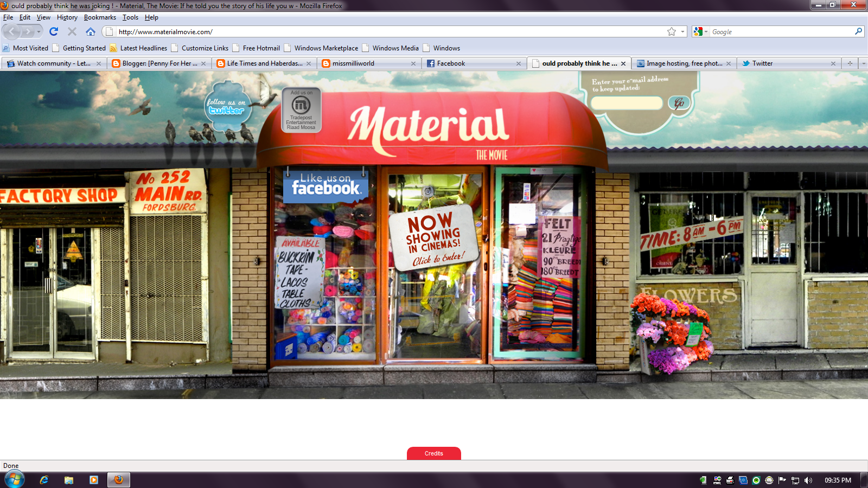
Task: Open the list all tabs dropdown
Action: 863,63
